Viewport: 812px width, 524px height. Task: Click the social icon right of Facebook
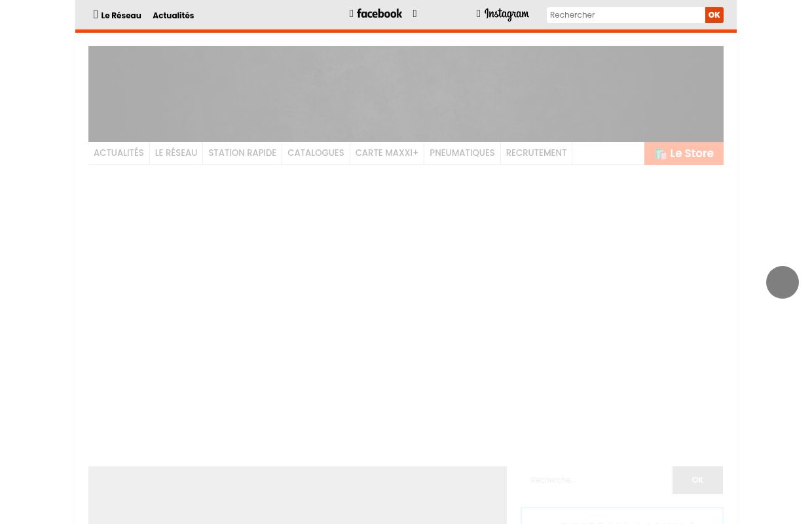pos(415,14)
